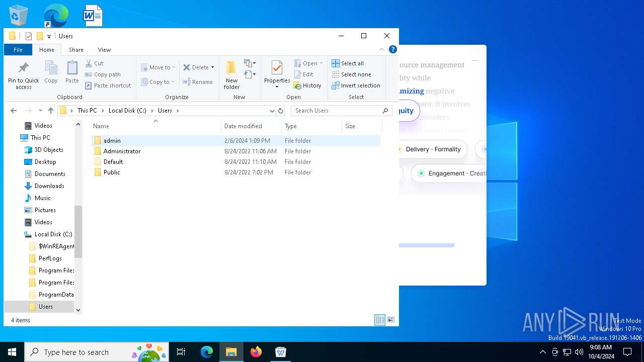Select 3D Objects in navigation pane
Viewport: 644px width, 362px height.
tap(49, 150)
